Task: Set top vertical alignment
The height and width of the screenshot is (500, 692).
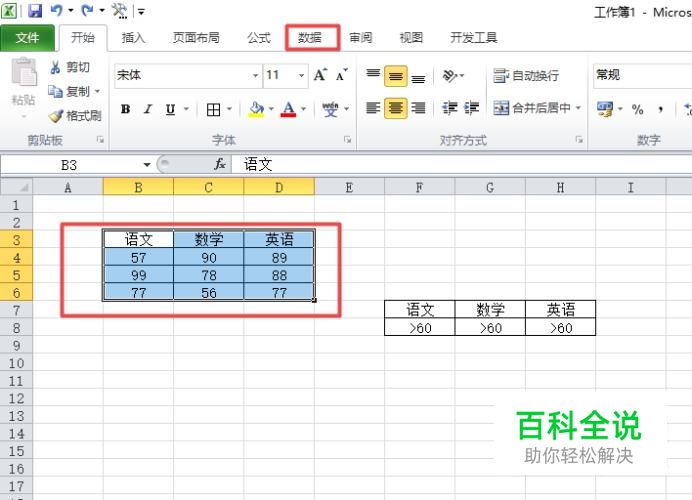Action: 373,75
